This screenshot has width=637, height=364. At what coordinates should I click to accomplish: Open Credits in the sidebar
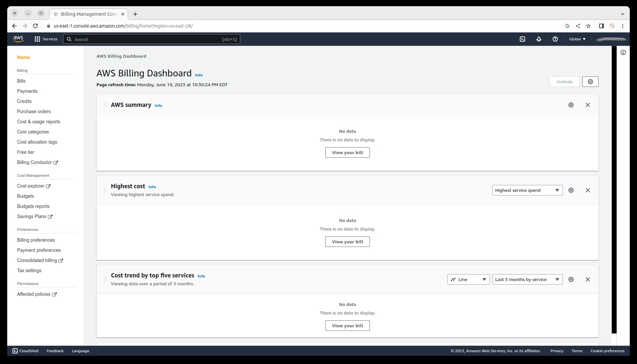pyautogui.click(x=24, y=101)
